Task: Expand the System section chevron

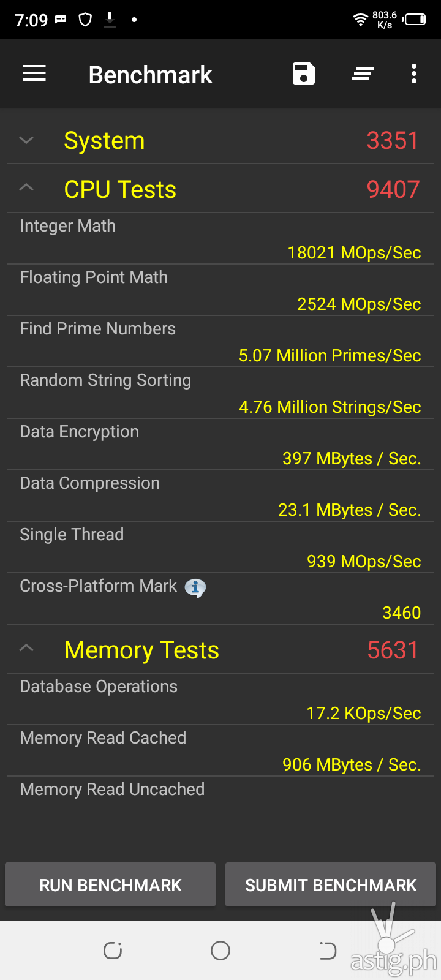Action: (26, 140)
